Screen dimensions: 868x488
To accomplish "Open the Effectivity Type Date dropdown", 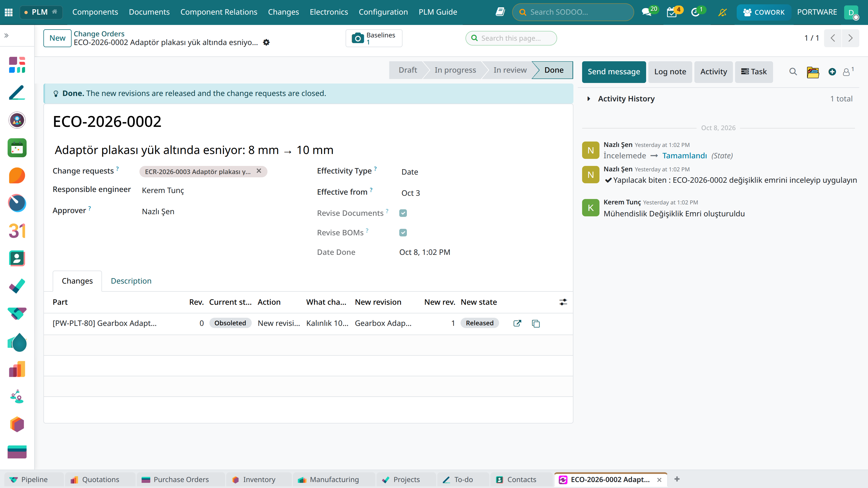I will [410, 172].
